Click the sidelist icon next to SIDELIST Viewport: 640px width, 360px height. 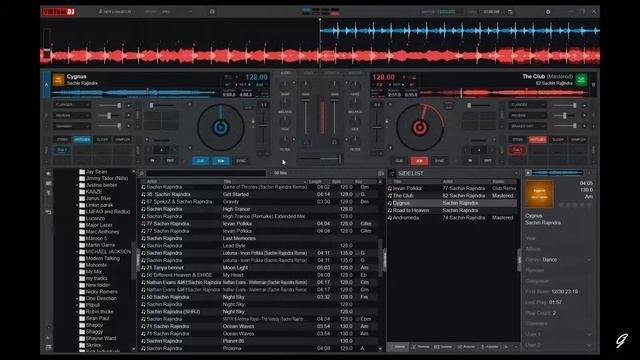tap(392, 173)
